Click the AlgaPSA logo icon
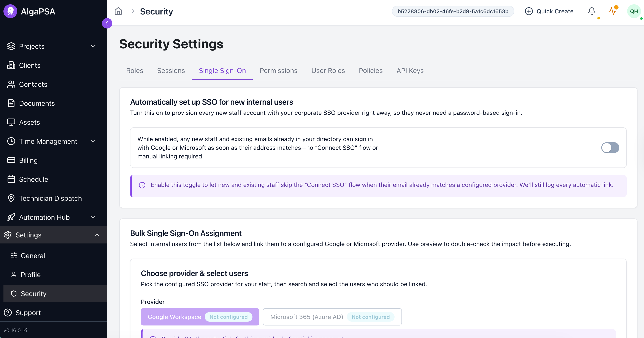The image size is (644, 338). click(x=10, y=11)
